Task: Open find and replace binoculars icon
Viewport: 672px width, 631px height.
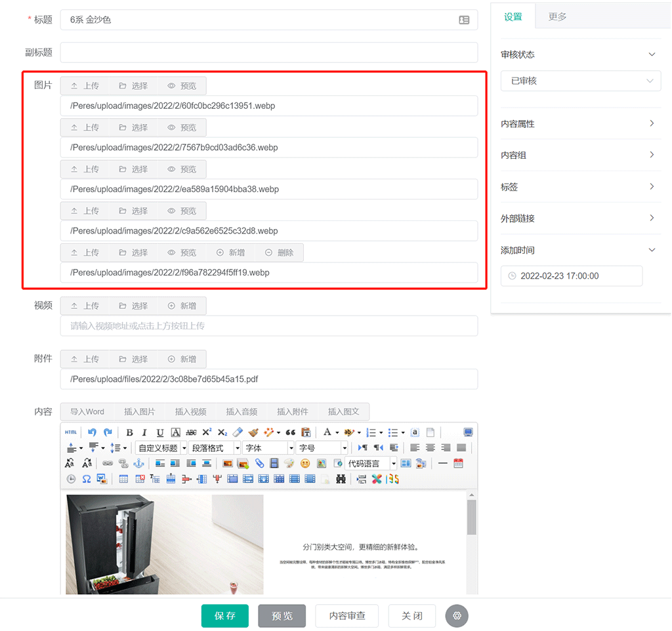Action: [x=341, y=479]
